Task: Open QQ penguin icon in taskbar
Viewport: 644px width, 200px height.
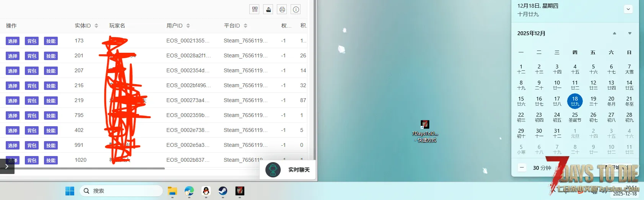Action: tap(206, 191)
